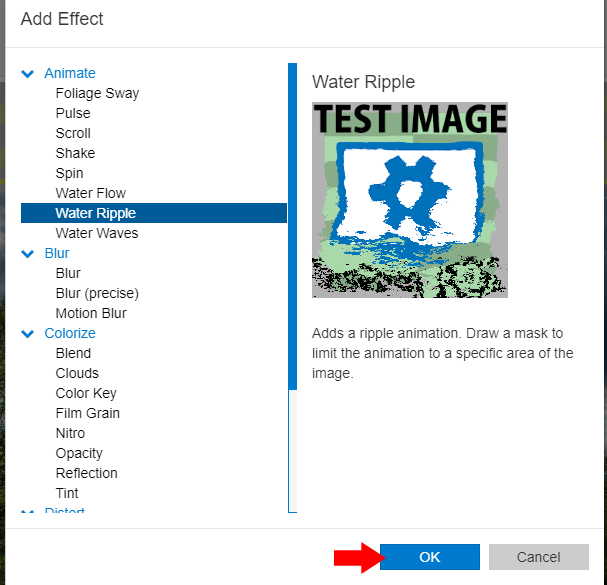The image size is (607, 585).
Task: Click the effect list vertical scrollbar
Action: [292, 225]
